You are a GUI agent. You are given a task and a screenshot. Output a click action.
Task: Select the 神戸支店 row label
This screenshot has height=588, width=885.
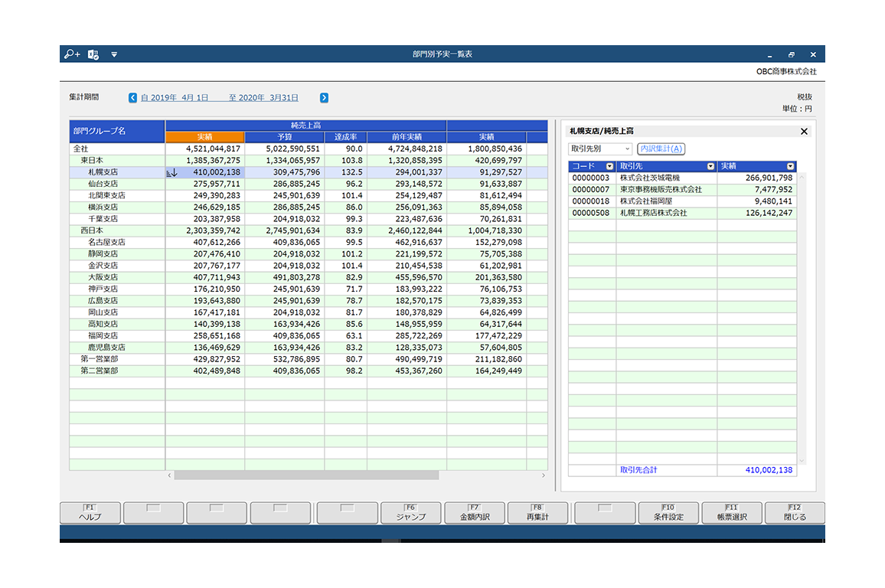pos(103,289)
